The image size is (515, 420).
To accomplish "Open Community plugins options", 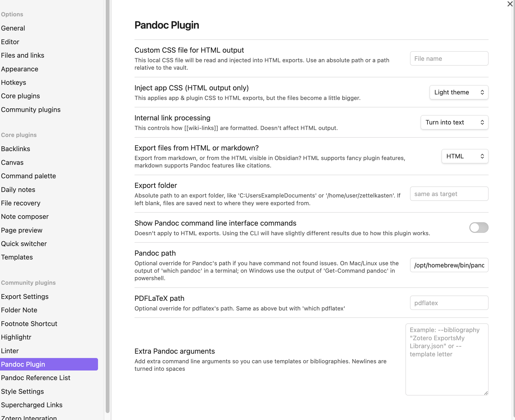I will (31, 110).
